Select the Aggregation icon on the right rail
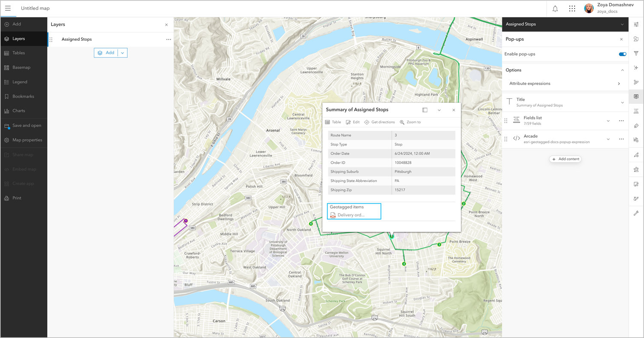The height and width of the screenshot is (338, 644). click(636, 82)
